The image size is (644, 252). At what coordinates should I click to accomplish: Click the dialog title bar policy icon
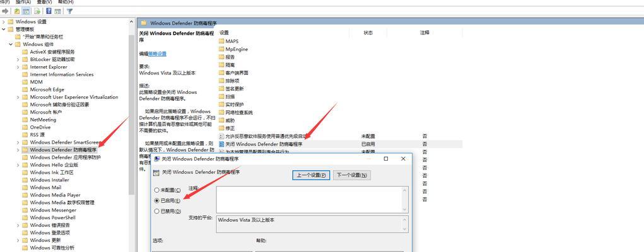157,158
